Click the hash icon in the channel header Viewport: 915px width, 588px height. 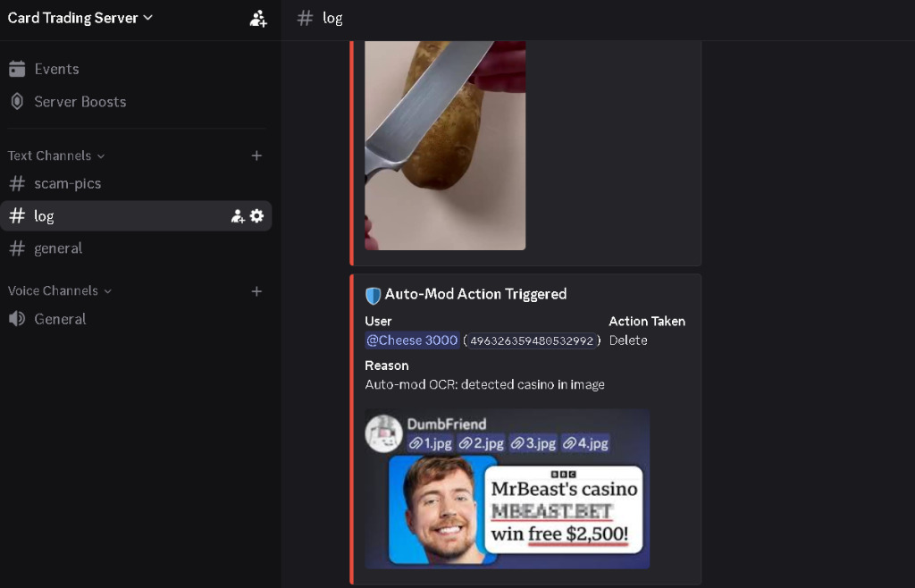(x=306, y=18)
